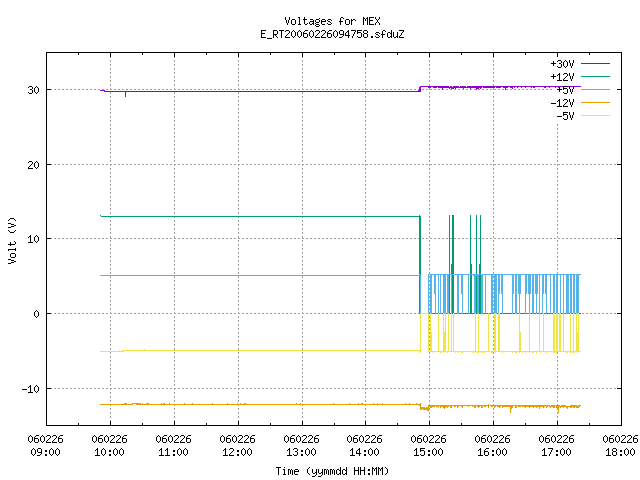The height and width of the screenshot is (480, 640).
Task: Click the y-axis tick label -10
Action: pyautogui.click(x=31, y=389)
